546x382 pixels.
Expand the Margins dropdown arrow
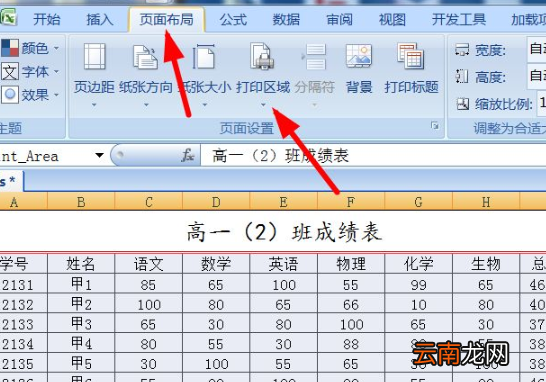pyautogui.click(x=94, y=105)
